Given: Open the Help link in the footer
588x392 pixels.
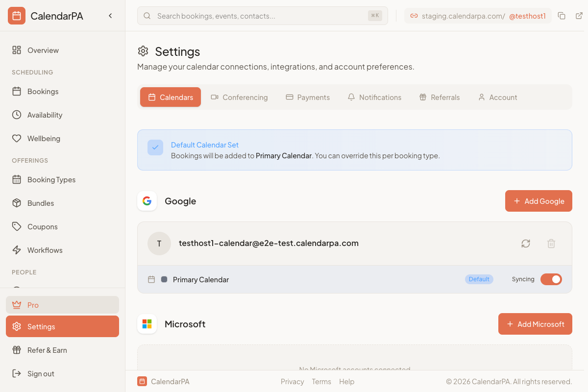Looking at the screenshot, I should click(x=346, y=381).
